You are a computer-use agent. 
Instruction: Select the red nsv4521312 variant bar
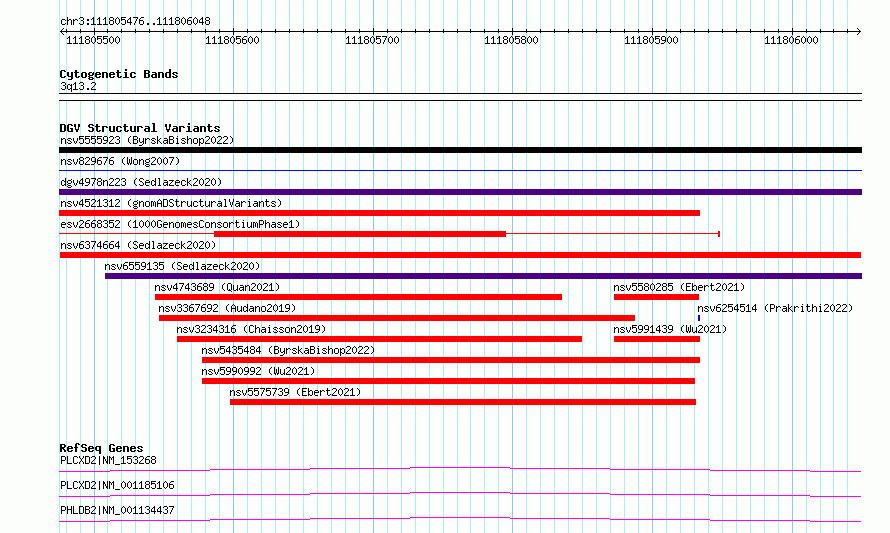(x=379, y=213)
